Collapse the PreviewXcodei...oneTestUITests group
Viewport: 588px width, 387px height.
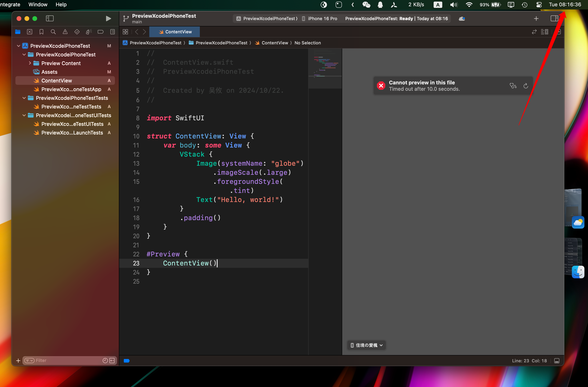[x=24, y=115]
